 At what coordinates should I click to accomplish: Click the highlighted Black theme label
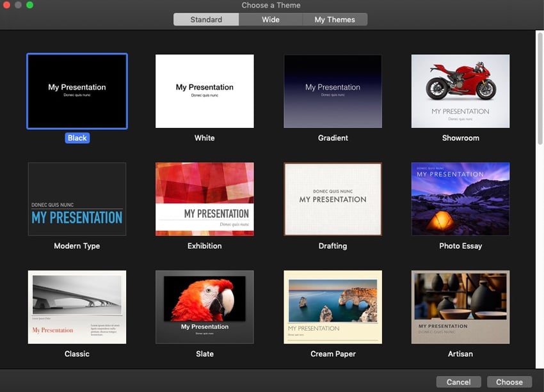77,138
